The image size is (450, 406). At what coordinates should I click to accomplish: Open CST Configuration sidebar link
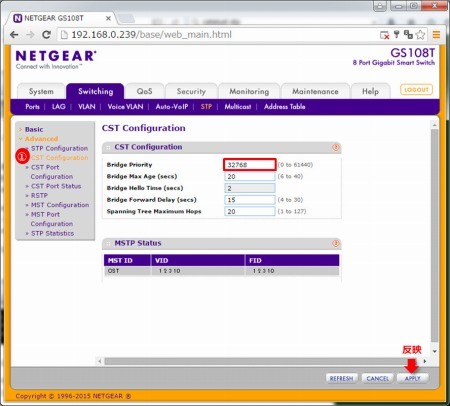[59, 158]
